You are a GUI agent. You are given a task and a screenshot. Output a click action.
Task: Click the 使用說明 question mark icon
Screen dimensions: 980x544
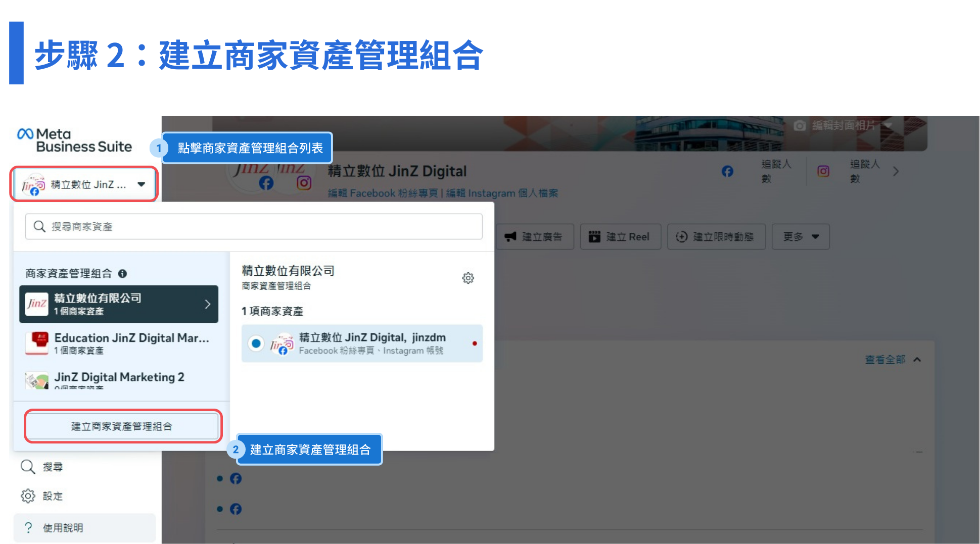point(28,528)
